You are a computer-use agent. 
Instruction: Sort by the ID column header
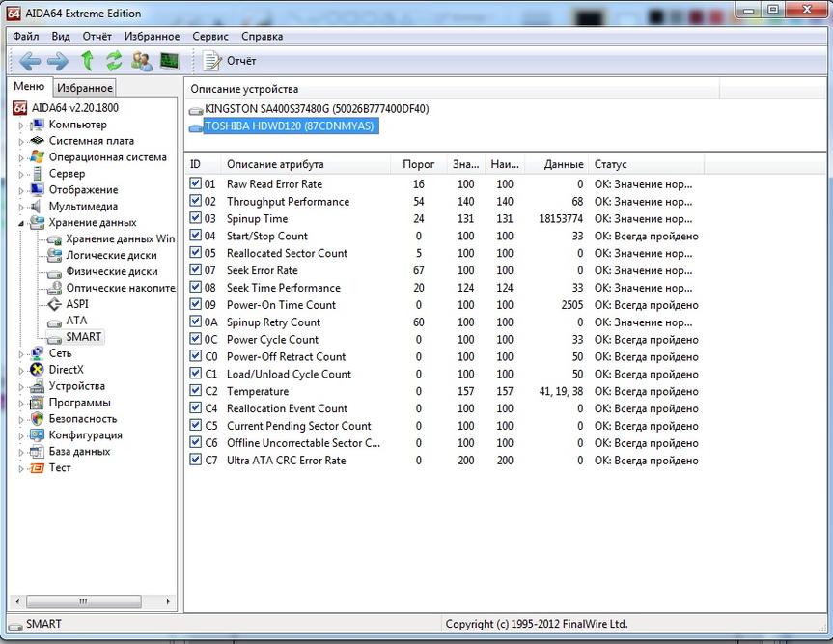[x=203, y=164]
